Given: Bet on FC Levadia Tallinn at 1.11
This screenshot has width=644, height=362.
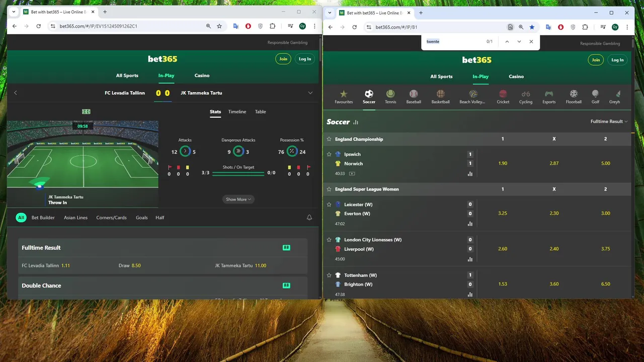Looking at the screenshot, I should [46, 265].
